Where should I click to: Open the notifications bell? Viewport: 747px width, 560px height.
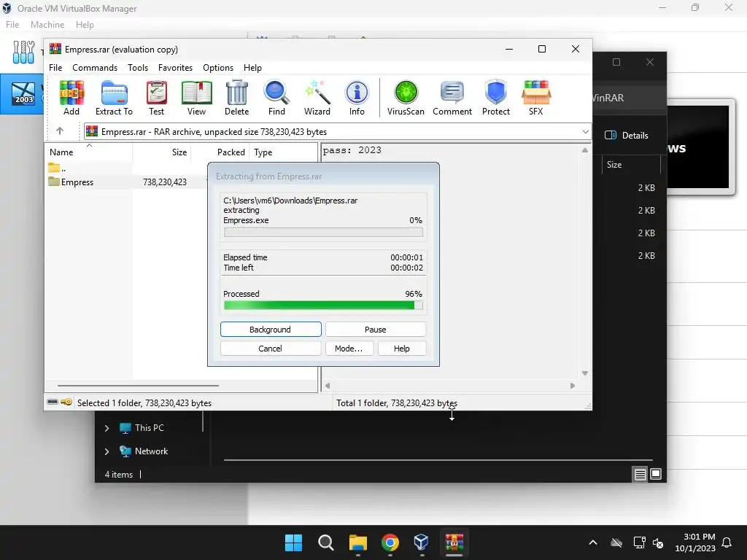[x=727, y=542]
